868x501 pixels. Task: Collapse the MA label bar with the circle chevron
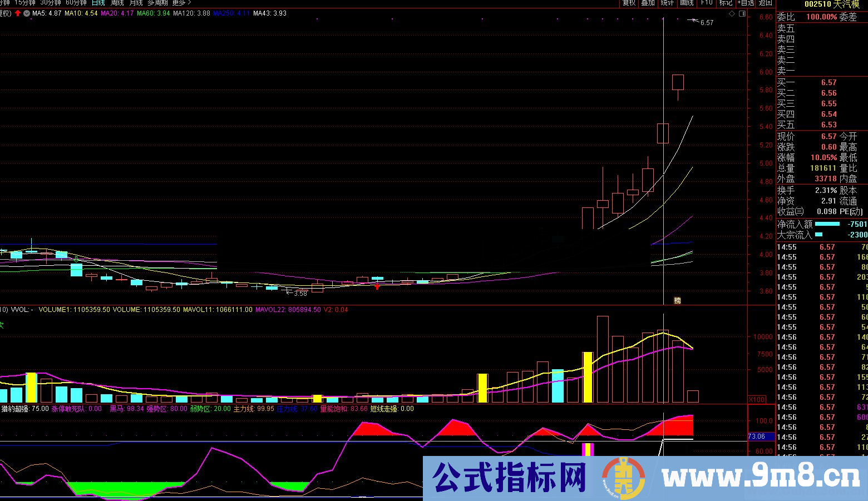[x=26, y=12]
